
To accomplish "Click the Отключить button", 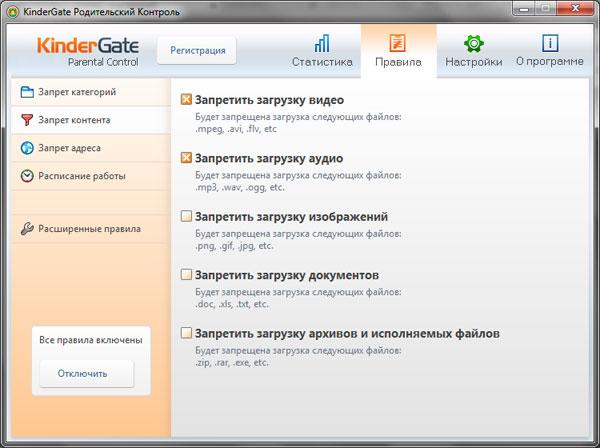I will point(87,373).
